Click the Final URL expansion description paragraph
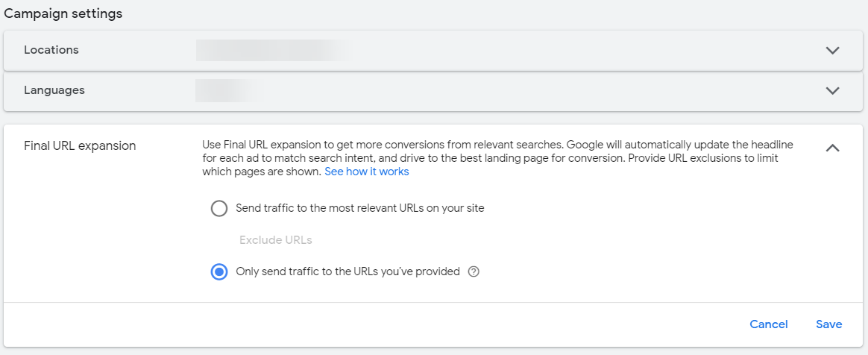Screen dimensions: 868x355 pos(497,157)
